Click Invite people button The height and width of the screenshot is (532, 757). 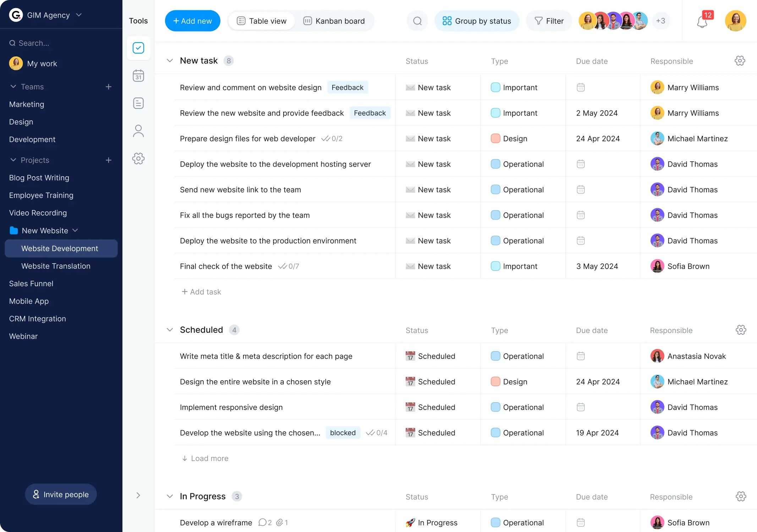click(x=60, y=494)
